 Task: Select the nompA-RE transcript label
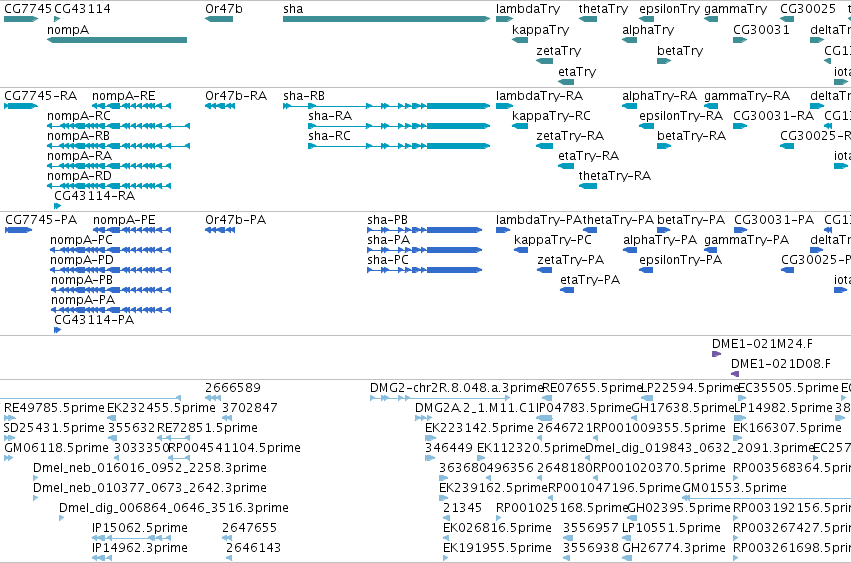tap(123, 96)
